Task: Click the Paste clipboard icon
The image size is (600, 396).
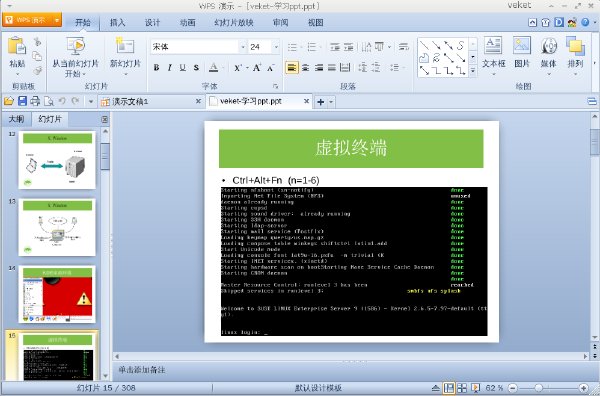Action: [x=17, y=46]
